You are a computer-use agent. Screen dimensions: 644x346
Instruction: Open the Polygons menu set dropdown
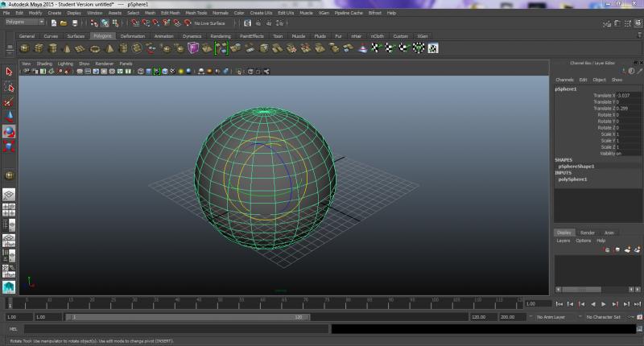[x=24, y=23]
